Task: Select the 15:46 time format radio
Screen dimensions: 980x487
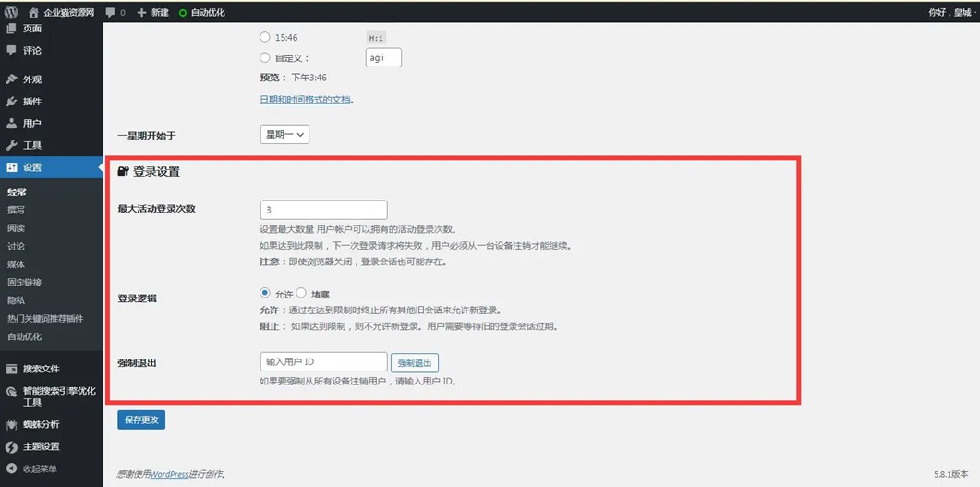Action: click(x=264, y=38)
